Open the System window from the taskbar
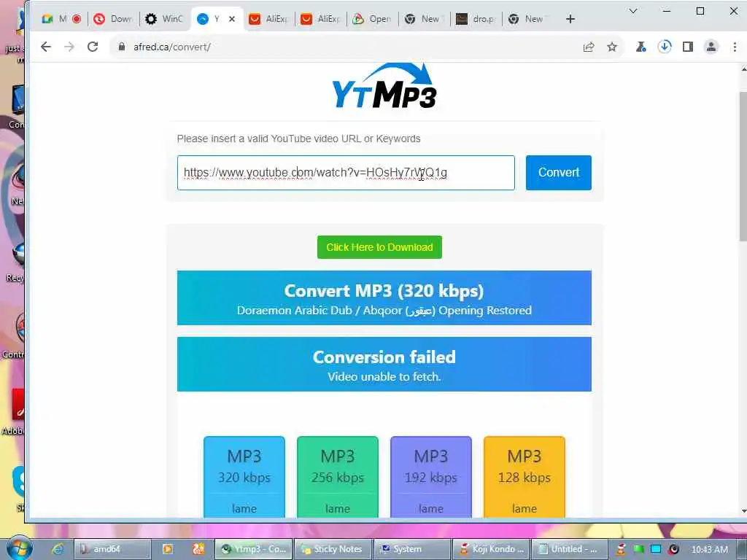Image resolution: width=747 pixels, height=560 pixels. click(x=412, y=549)
